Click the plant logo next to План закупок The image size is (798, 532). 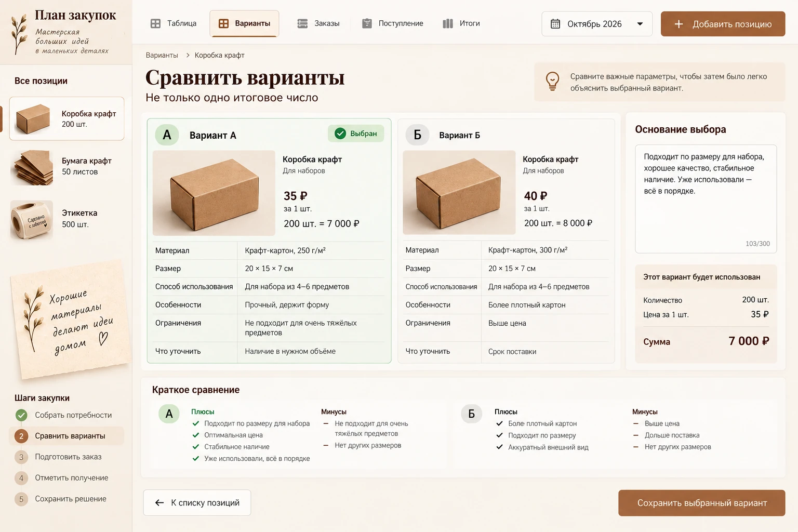coord(19,34)
